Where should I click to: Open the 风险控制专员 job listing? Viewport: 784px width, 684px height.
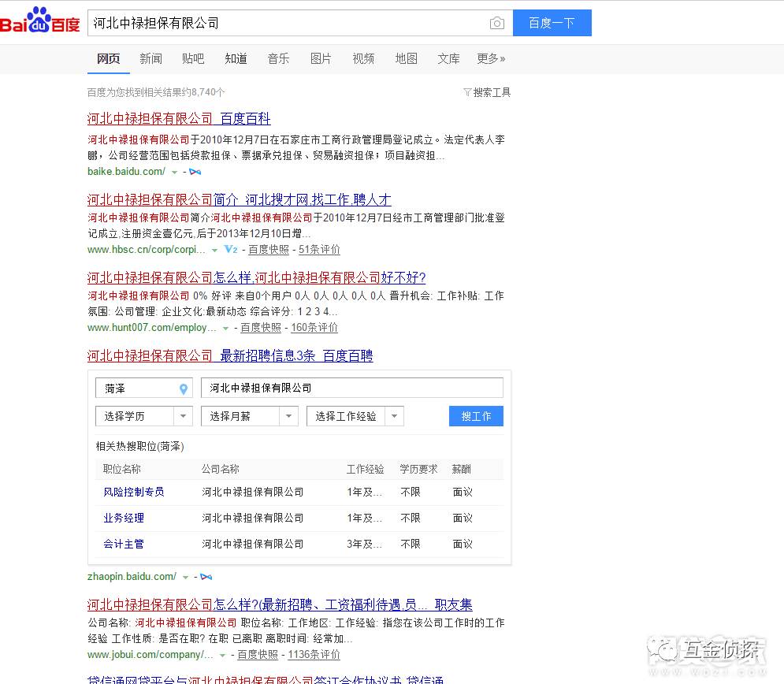coord(134,491)
